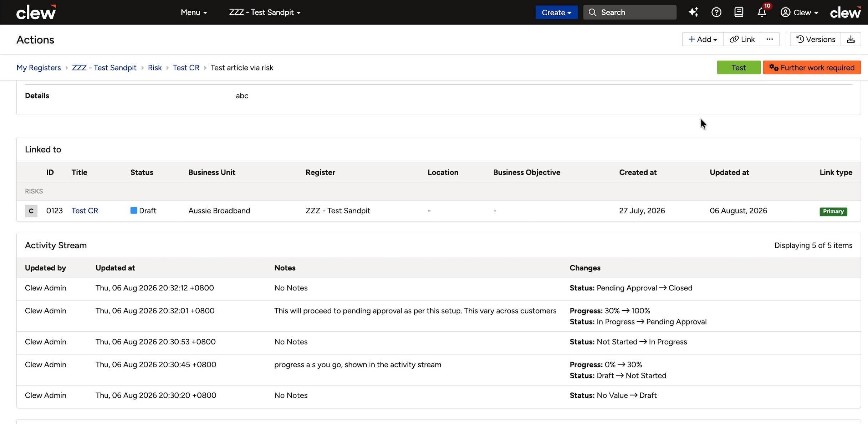
Task: Click the green Test button
Action: (x=739, y=68)
